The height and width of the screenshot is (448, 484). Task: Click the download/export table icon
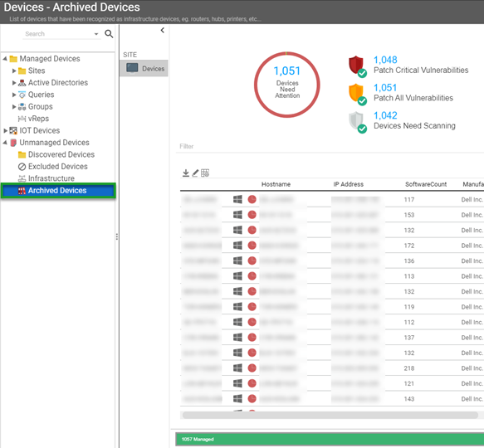(x=186, y=173)
